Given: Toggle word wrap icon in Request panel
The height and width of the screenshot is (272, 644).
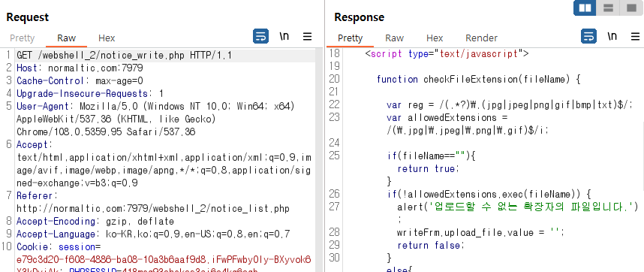Looking at the screenshot, I should click(x=260, y=36).
